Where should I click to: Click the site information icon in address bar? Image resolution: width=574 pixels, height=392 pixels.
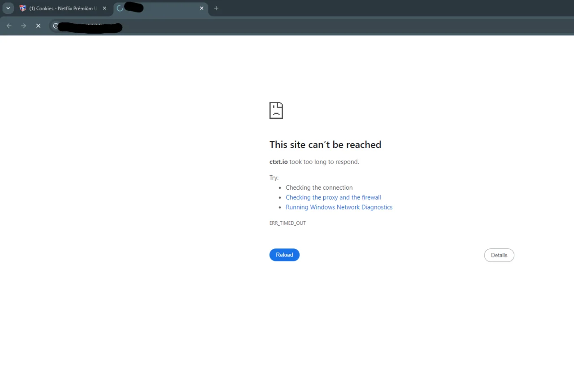56,26
